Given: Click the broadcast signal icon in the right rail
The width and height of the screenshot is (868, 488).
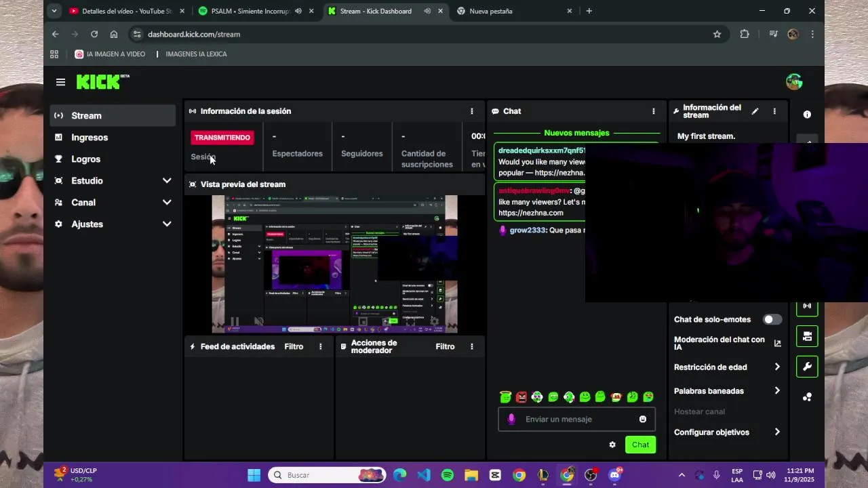Looking at the screenshot, I should click(807, 306).
